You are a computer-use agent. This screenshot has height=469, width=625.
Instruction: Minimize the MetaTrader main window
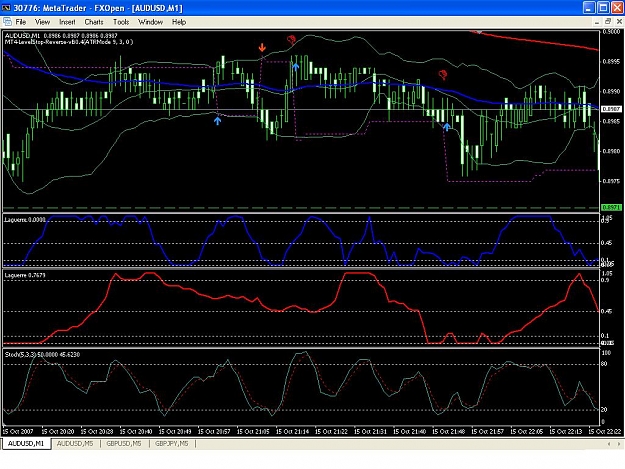pyautogui.click(x=590, y=8)
